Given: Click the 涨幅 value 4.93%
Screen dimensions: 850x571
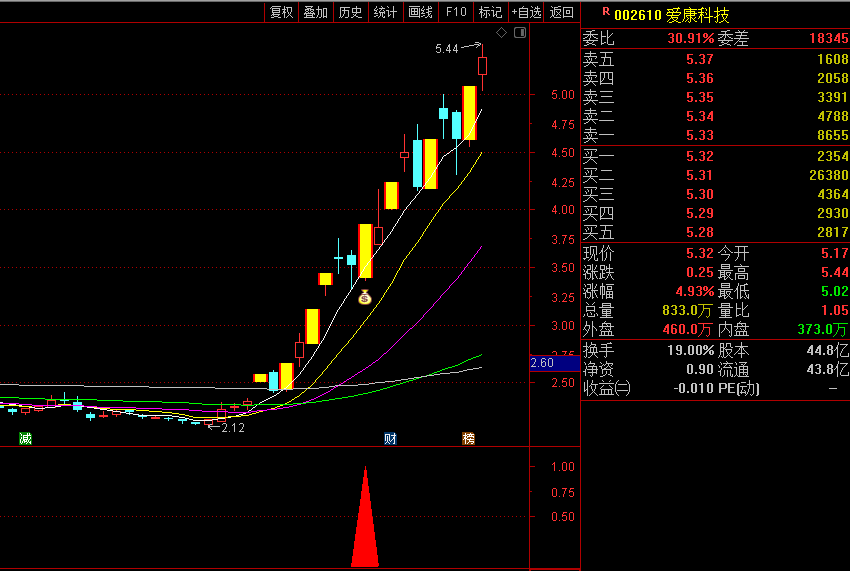Looking at the screenshot, I should point(694,291).
